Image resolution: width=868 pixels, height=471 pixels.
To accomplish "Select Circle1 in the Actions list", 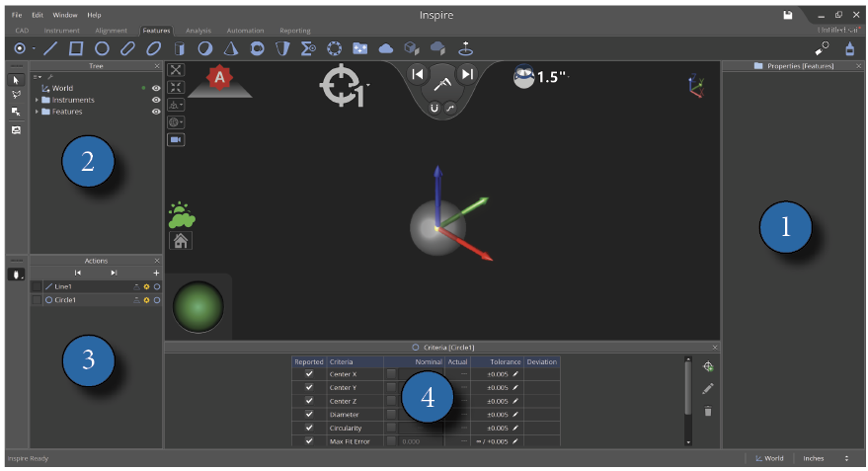I will [66, 299].
